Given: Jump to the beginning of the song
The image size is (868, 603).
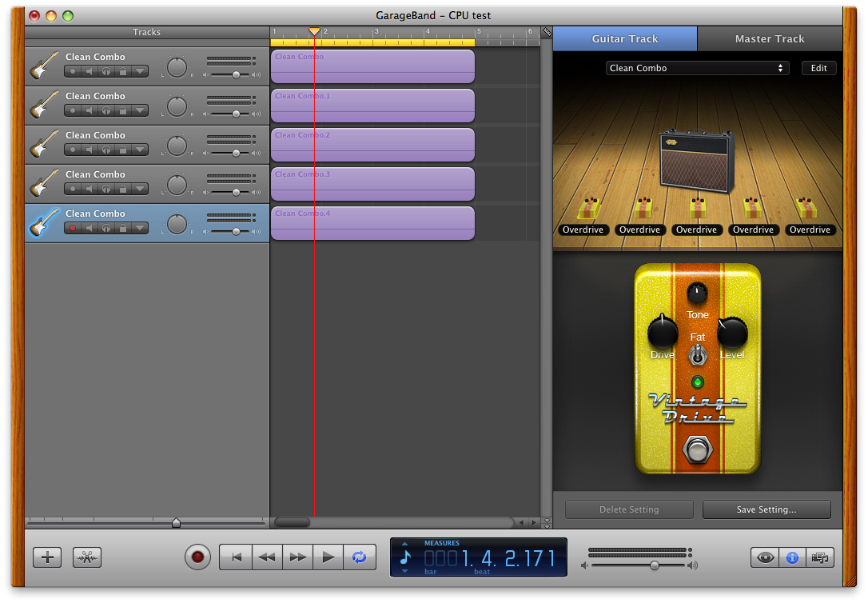Looking at the screenshot, I should pyautogui.click(x=237, y=557).
